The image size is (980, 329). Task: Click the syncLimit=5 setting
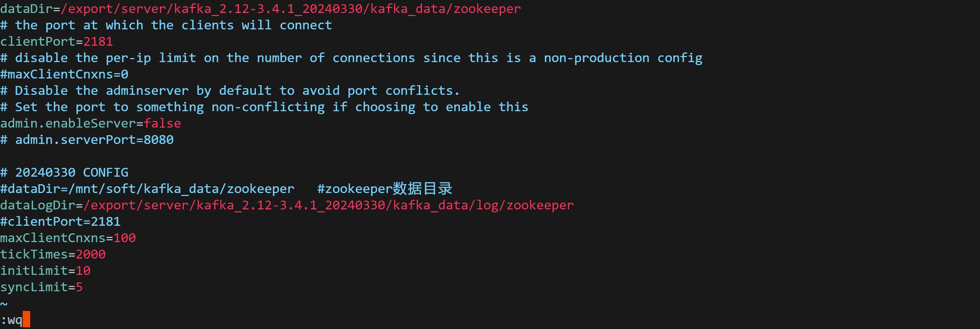click(x=42, y=287)
